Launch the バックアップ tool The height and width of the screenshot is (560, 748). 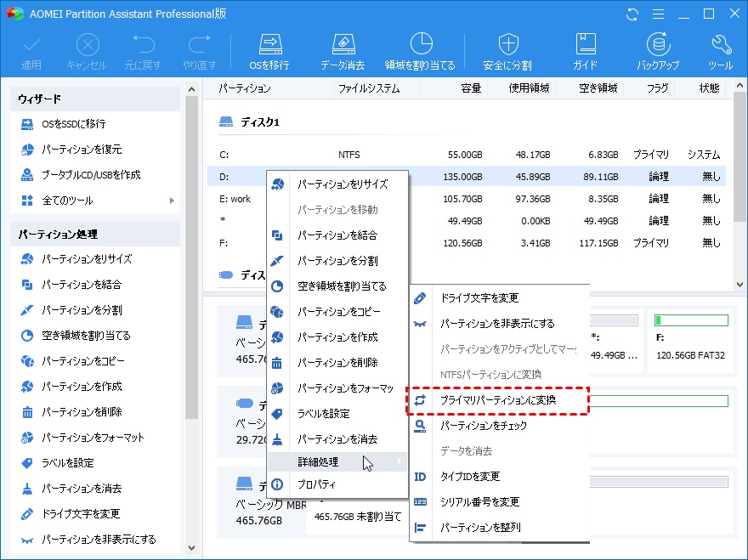pyautogui.click(x=658, y=52)
